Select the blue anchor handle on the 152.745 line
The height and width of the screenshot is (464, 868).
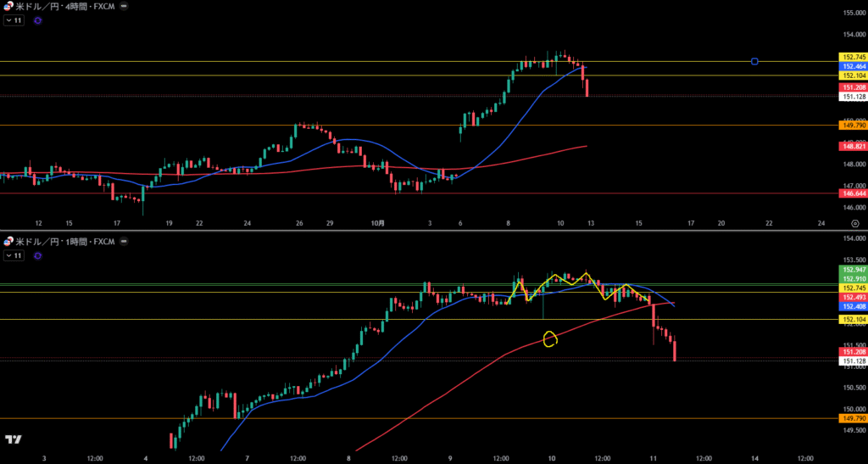point(754,61)
